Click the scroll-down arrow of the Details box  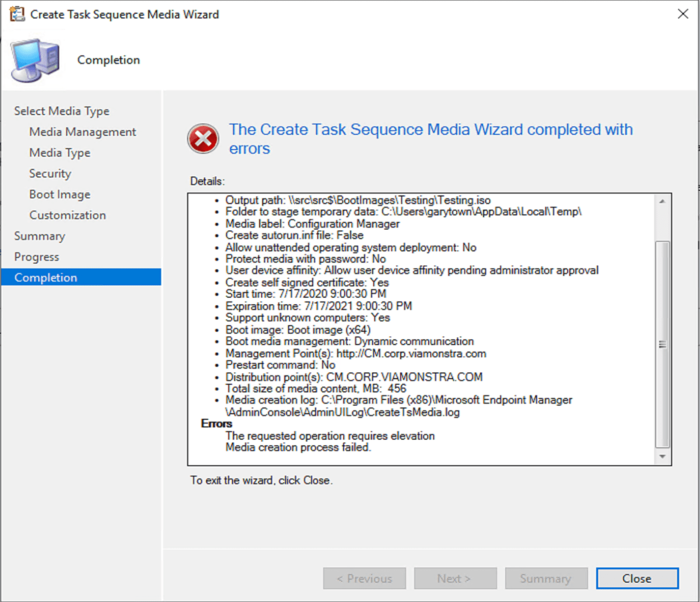[x=662, y=455]
